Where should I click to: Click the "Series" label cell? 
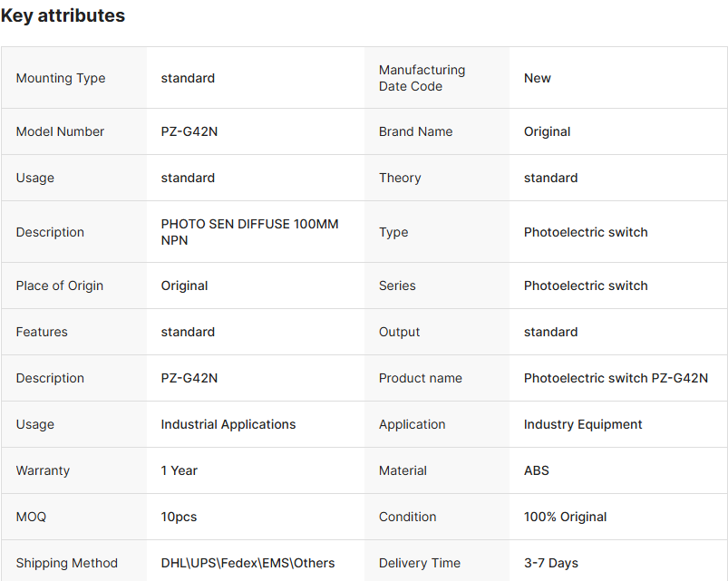[397, 286]
